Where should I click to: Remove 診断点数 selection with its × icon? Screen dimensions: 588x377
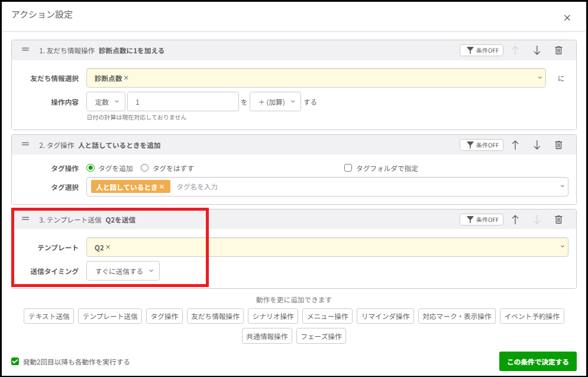pos(126,78)
